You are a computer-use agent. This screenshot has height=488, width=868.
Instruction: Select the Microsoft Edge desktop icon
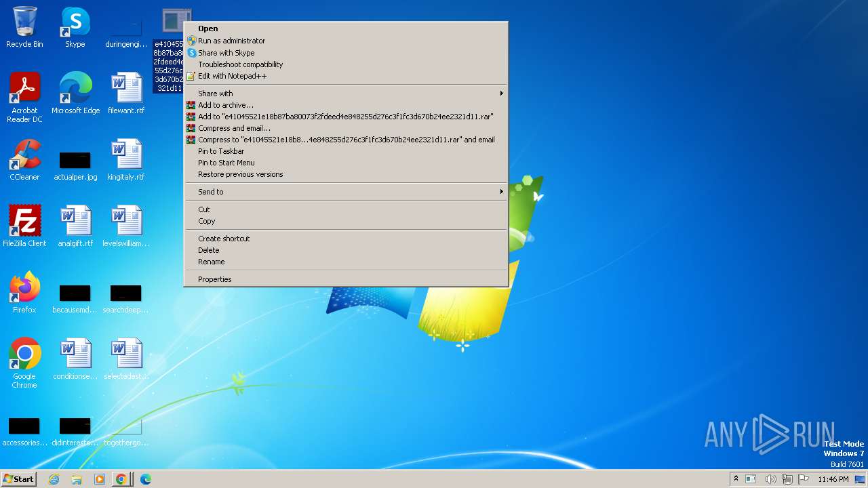pyautogui.click(x=75, y=94)
